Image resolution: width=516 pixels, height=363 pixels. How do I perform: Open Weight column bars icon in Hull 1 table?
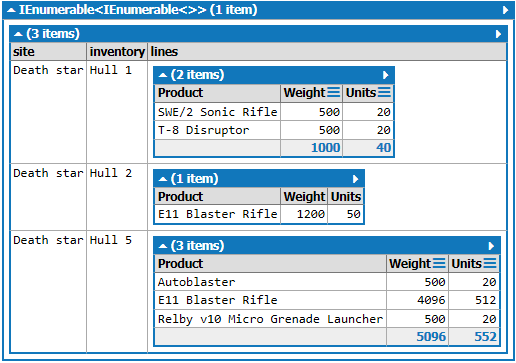point(334,92)
